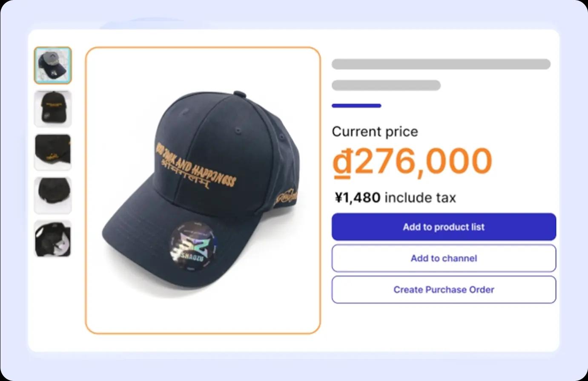The height and width of the screenshot is (381, 588).
Task: Click the Current price label
Action: click(x=375, y=132)
